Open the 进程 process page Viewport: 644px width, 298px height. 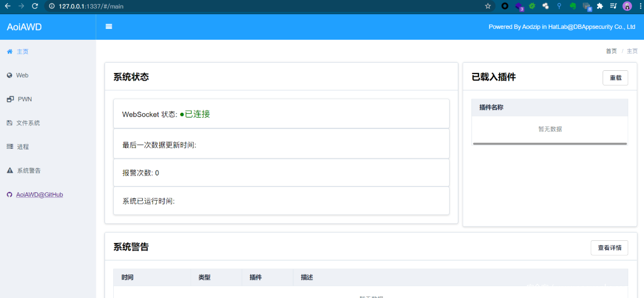pos(22,147)
